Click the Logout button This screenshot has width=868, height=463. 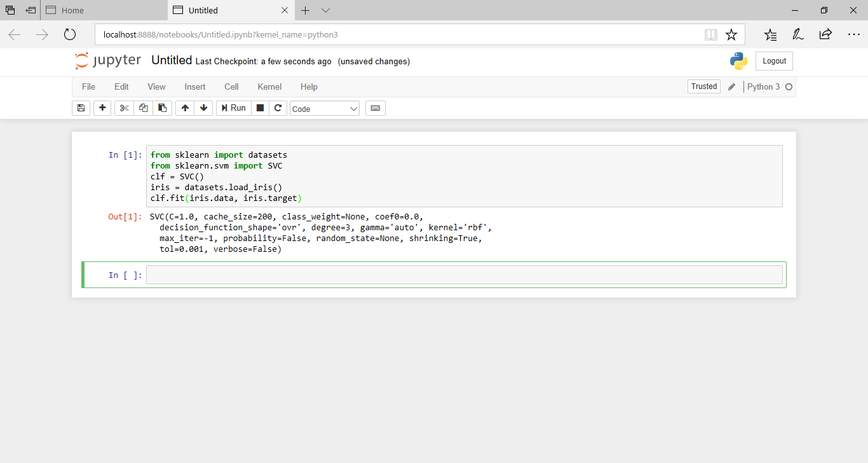tap(773, 60)
